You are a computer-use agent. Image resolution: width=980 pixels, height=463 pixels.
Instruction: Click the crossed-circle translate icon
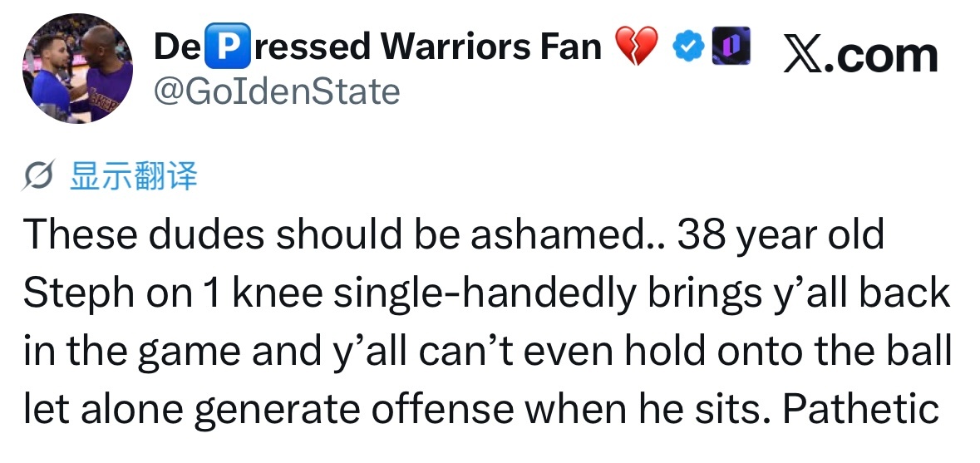click(x=40, y=176)
